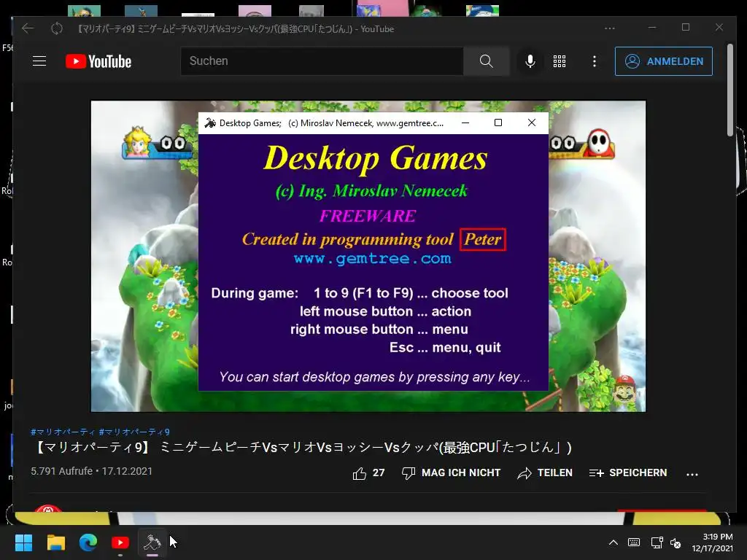The height and width of the screenshot is (560, 747).
Task: Click the first #マリオパーティ hashtag
Action: click(x=63, y=432)
